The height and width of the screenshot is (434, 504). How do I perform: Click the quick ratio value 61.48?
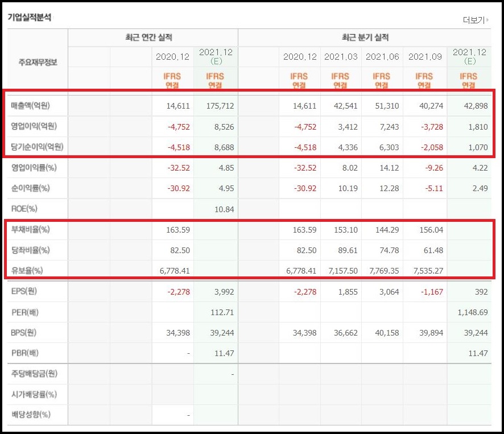(433, 250)
